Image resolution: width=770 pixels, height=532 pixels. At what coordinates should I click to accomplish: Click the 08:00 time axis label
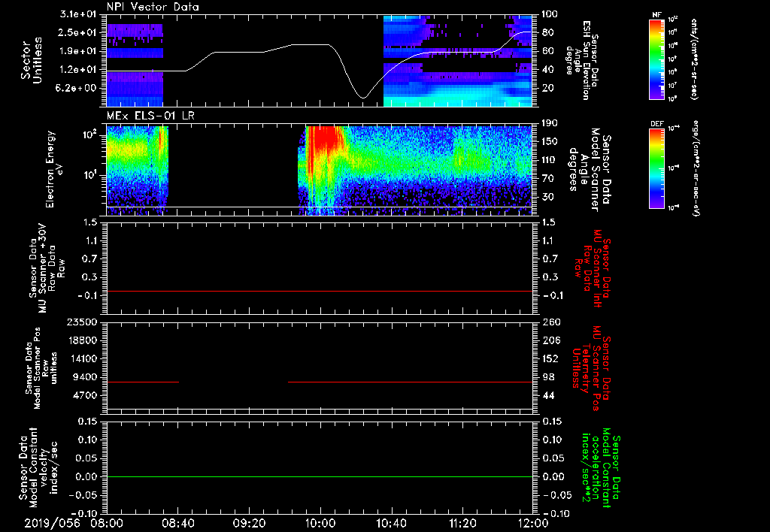pos(107,523)
